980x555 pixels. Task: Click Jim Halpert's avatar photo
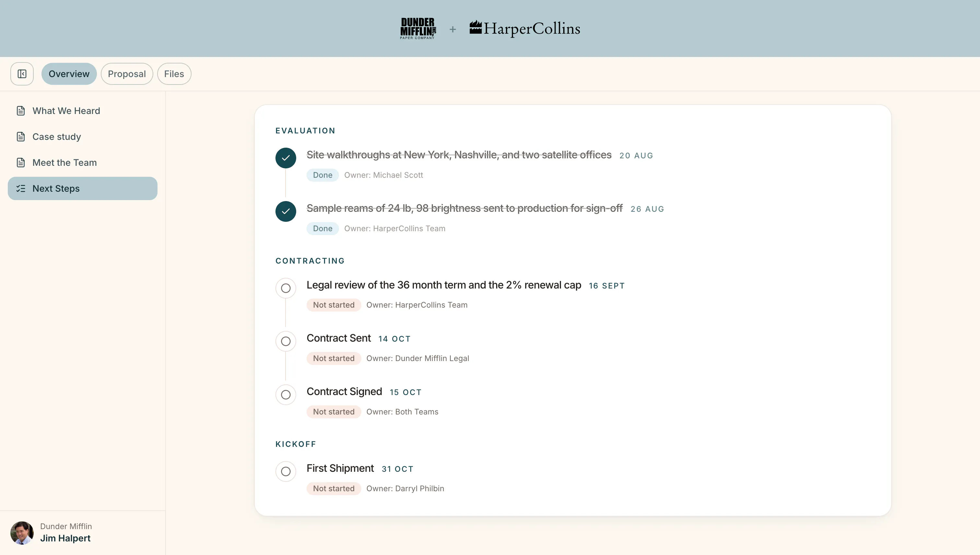pyautogui.click(x=22, y=533)
